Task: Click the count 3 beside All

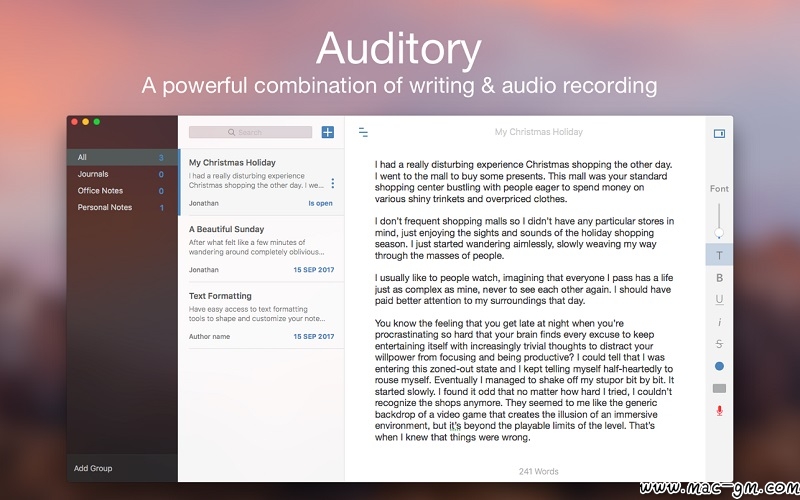Action: (161, 158)
